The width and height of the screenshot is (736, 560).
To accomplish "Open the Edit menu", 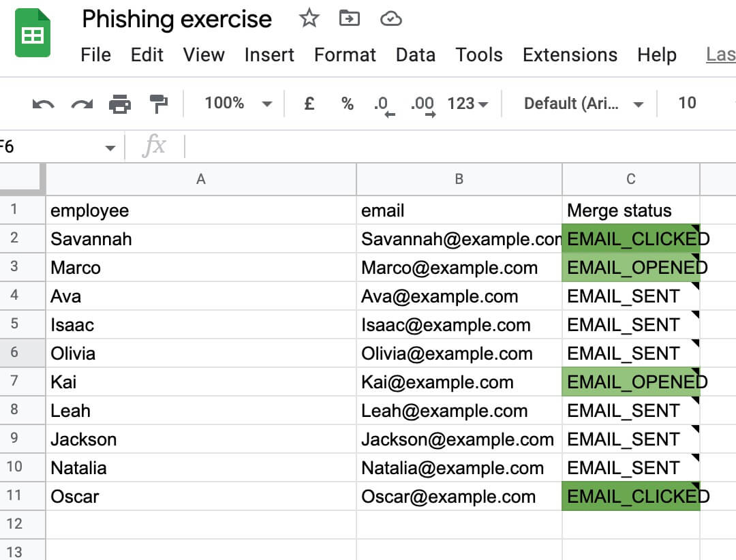I will [x=147, y=55].
